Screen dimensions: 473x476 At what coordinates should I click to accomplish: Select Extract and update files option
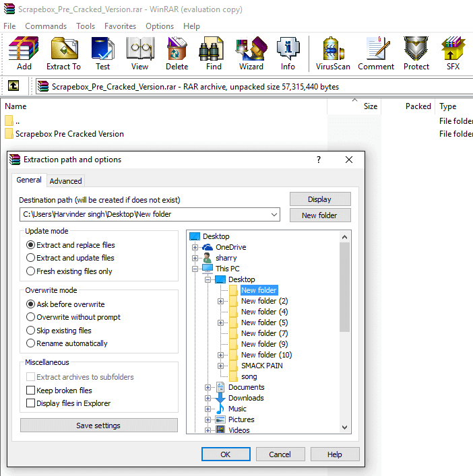(30, 258)
